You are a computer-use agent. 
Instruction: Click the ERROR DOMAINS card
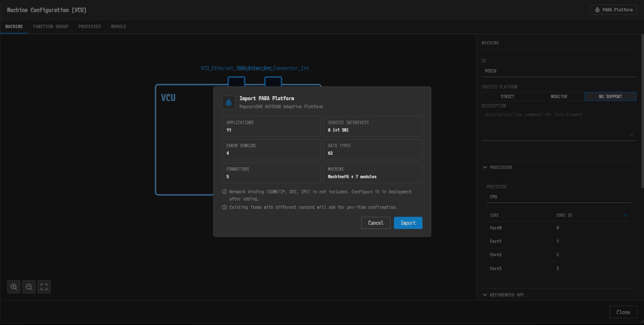pos(271,150)
